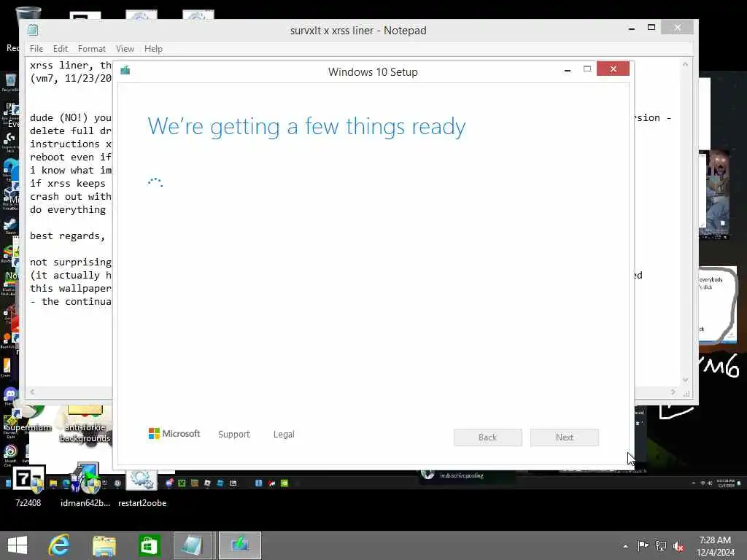
Task: Open the network tray icon
Action: pos(661,545)
